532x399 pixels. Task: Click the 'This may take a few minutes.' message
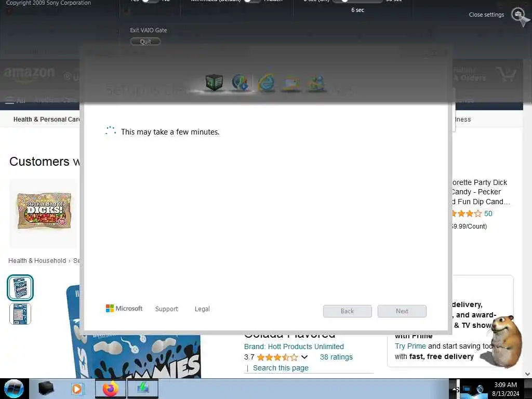pyautogui.click(x=170, y=132)
